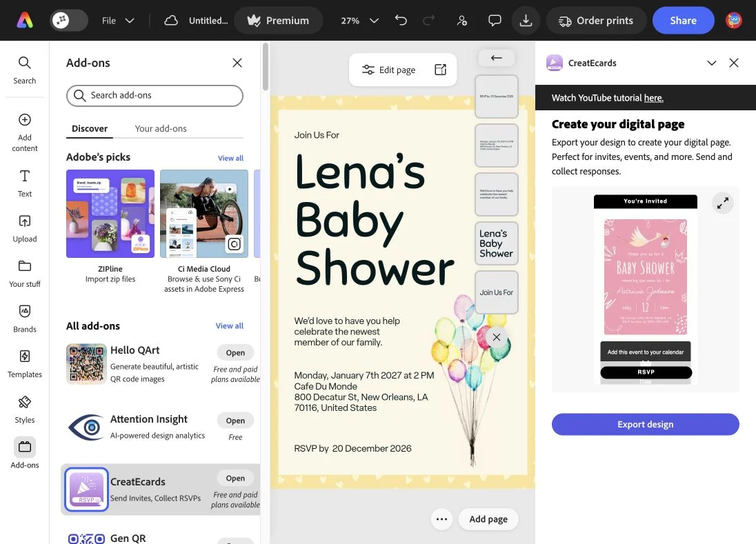The height and width of the screenshot is (544, 756).
Task: Open the Brands panel
Action: click(25, 319)
